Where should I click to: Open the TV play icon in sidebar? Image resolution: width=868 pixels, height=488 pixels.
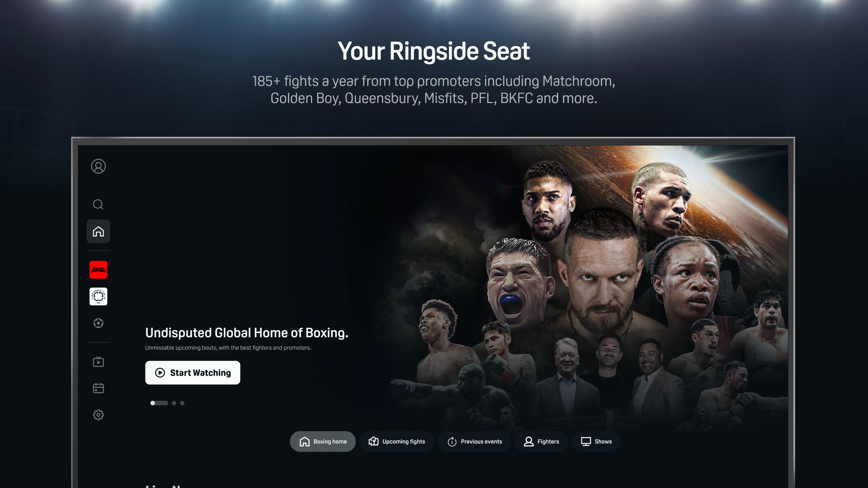pyautogui.click(x=98, y=361)
